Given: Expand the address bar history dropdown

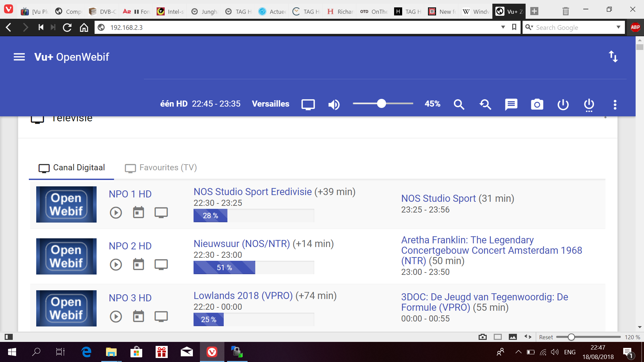Looking at the screenshot, I should (x=503, y=27).
